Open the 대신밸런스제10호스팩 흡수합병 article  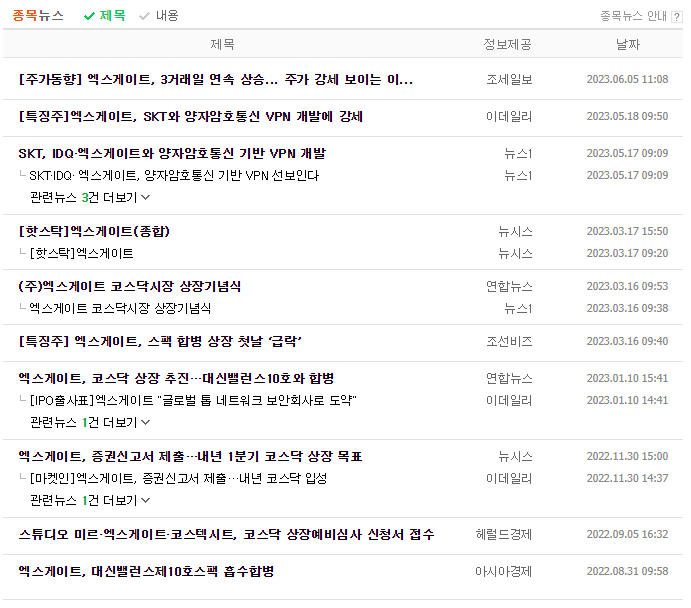pyautogui.click(x=146, y=571)
